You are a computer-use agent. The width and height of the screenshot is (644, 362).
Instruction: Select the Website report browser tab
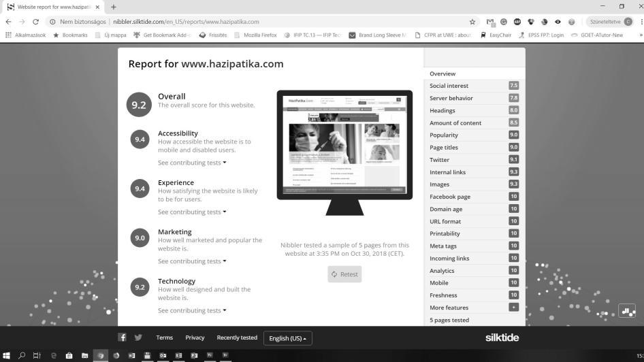pos(53,7)
